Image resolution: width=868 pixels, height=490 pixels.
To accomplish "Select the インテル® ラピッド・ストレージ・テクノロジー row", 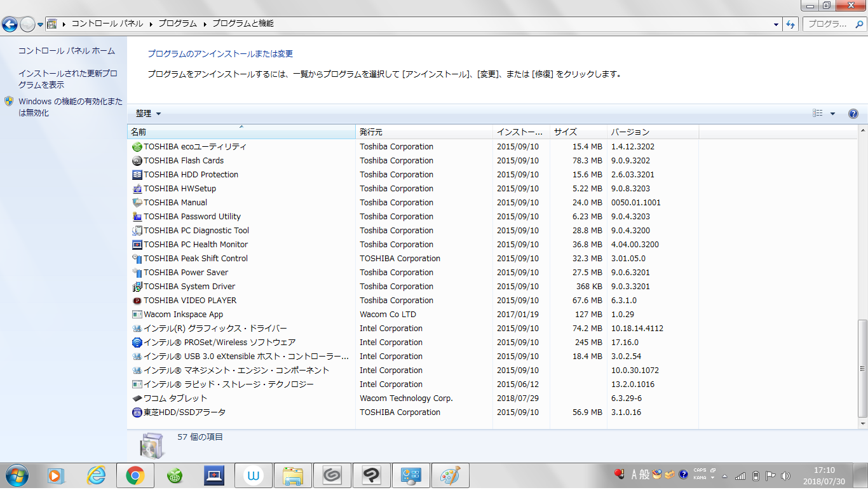I will tap(413, 385).
